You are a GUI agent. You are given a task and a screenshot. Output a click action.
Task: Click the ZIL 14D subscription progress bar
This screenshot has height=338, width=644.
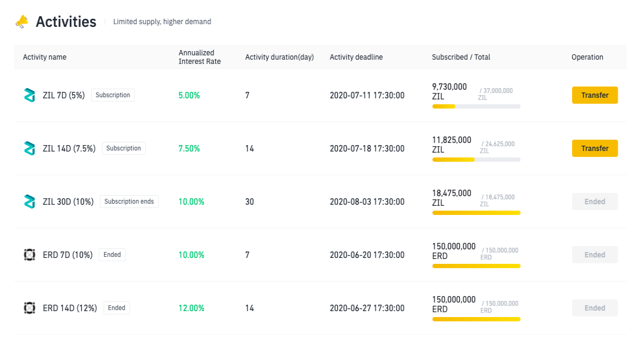click(x=476, y=160)
